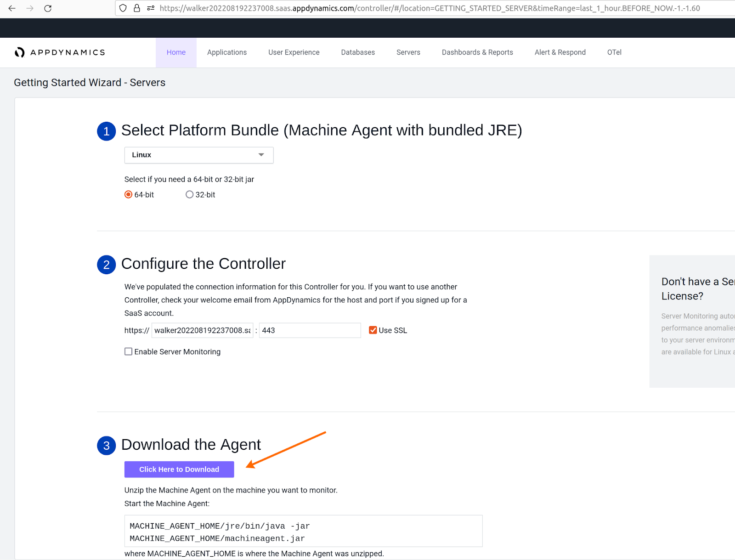Reload the page with refresh icon
Viewport: 735px width, 560px height.
[48, 8]
